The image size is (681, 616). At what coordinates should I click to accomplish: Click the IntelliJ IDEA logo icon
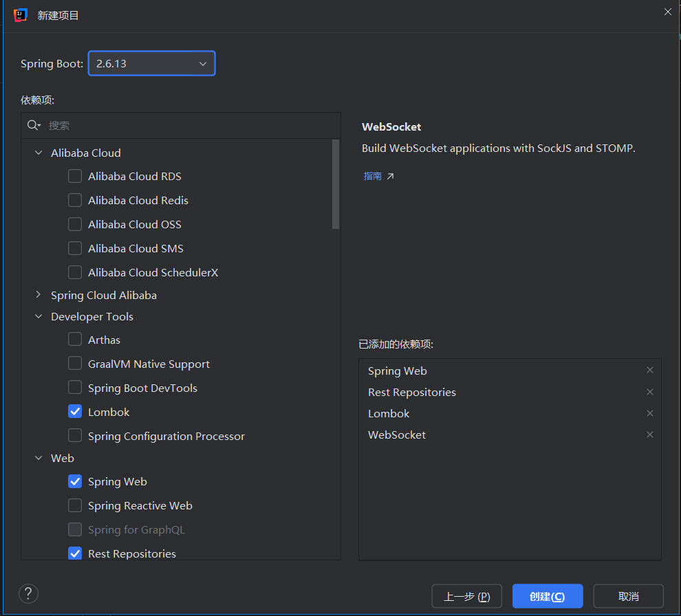pos(21,15)
